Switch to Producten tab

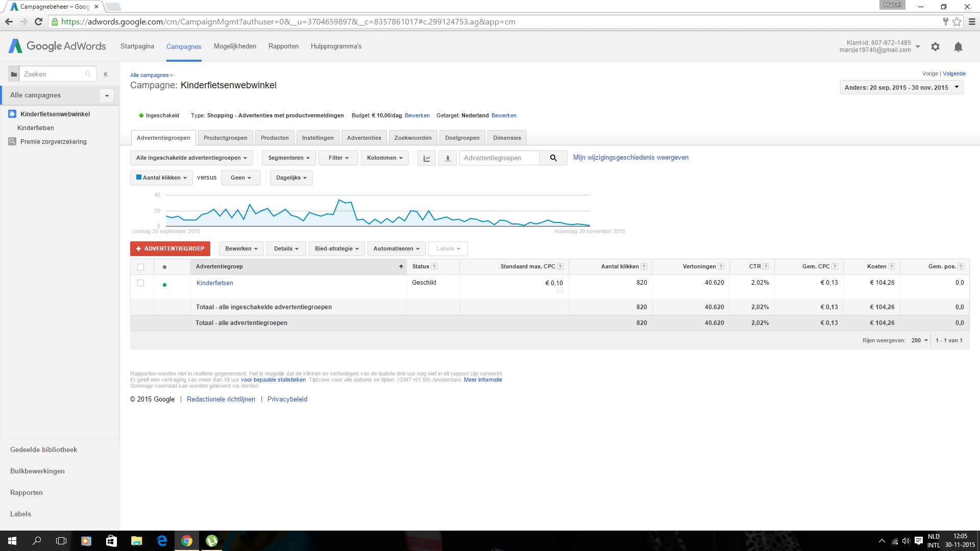[275, 138]
